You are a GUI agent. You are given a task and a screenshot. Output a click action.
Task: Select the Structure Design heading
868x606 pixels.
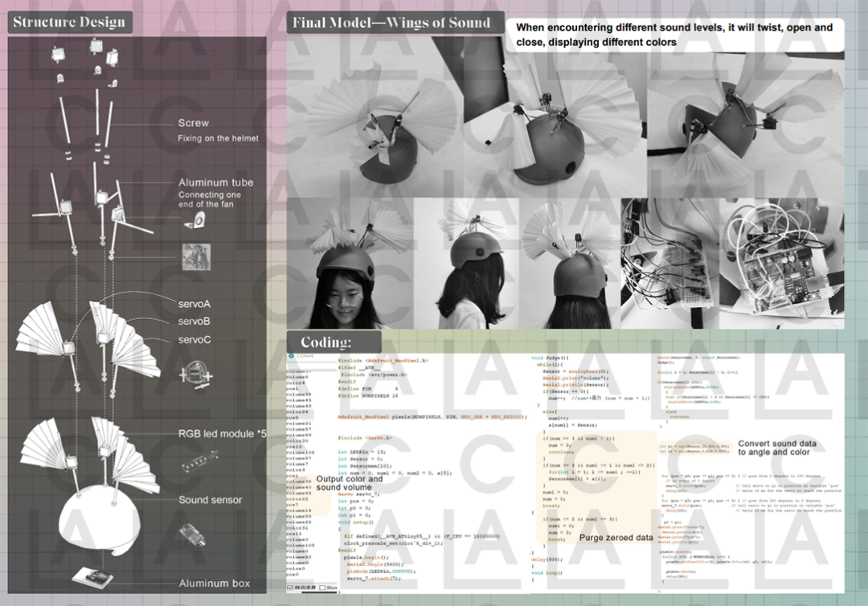[x=69, y=23]
